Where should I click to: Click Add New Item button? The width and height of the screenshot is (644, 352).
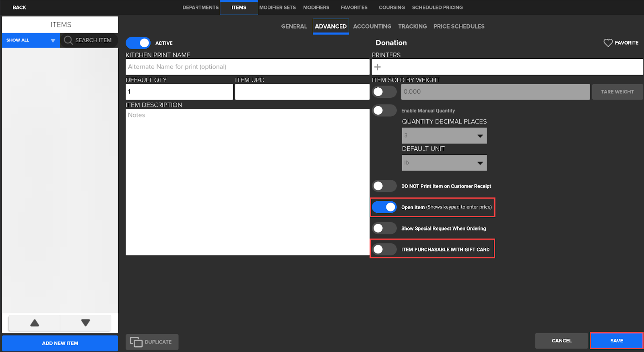point(60,343)
